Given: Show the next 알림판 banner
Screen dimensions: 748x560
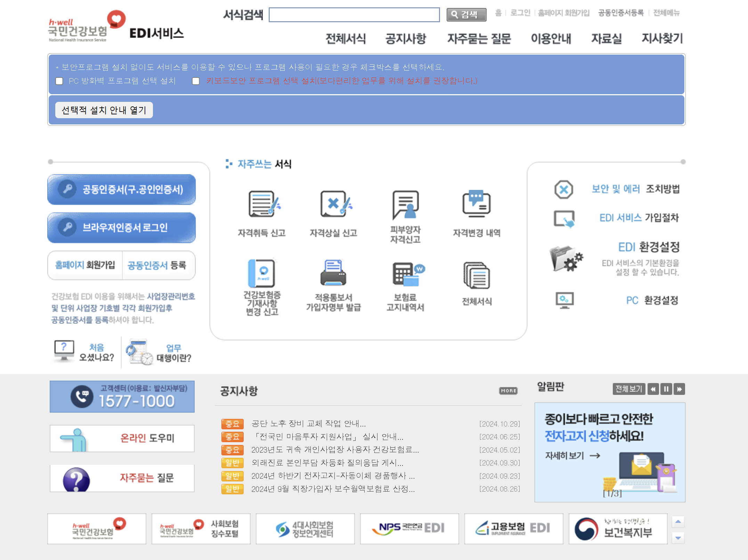Looking at the screenshot, I should [679, 389].
